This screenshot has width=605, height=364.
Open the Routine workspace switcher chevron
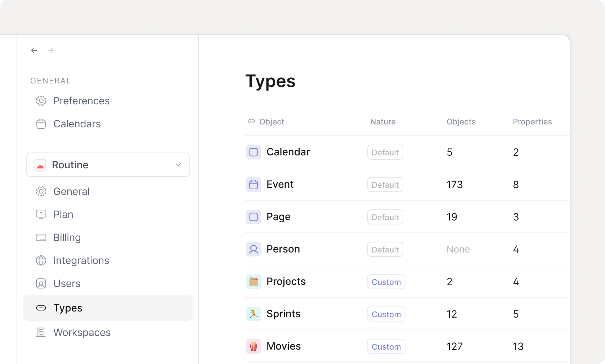[178, 165]
